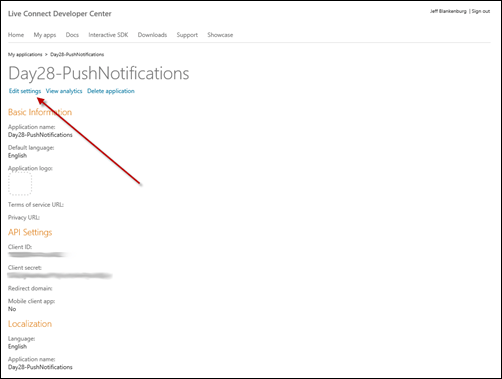This screenshot has width=502, height=379.
Task: Click Terms of service URL label
Action: tap(36, 205)
